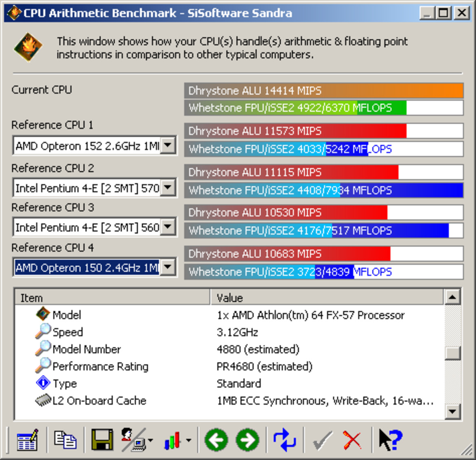The width and height of the screenshot is (476, 460).
Task: Click the Value column header
Action: pos(327,297)
